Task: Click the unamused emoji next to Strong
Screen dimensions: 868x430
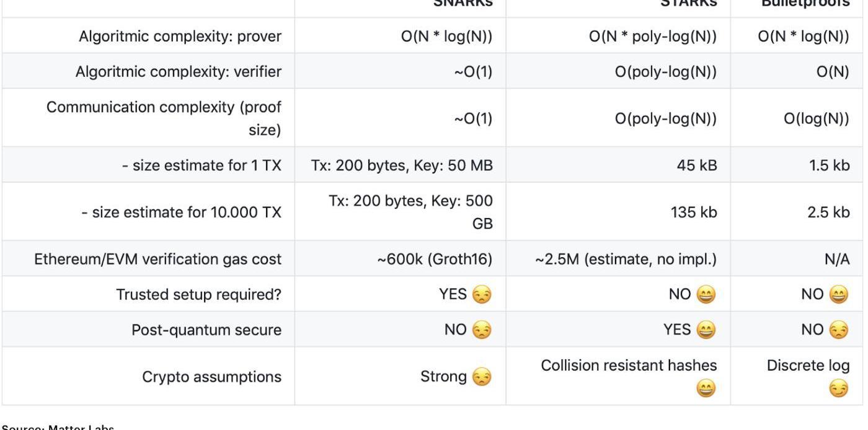Action: tap(482, 377)
